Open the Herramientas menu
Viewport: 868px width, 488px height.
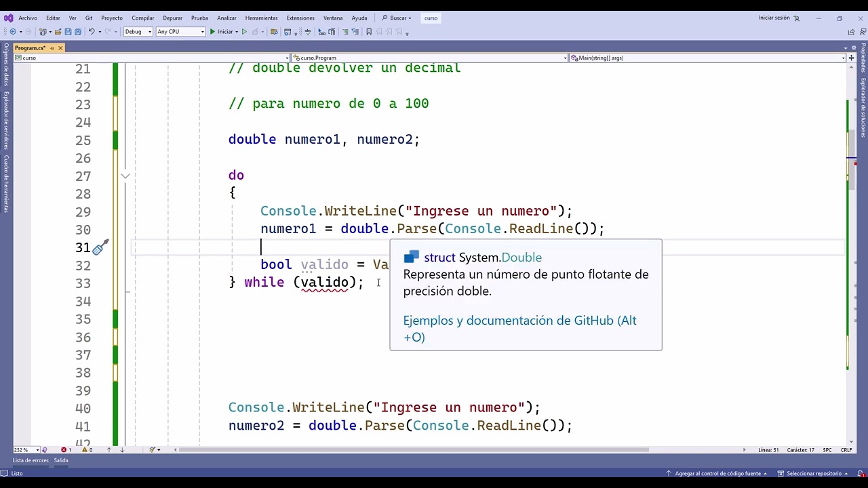pos(261,18)
